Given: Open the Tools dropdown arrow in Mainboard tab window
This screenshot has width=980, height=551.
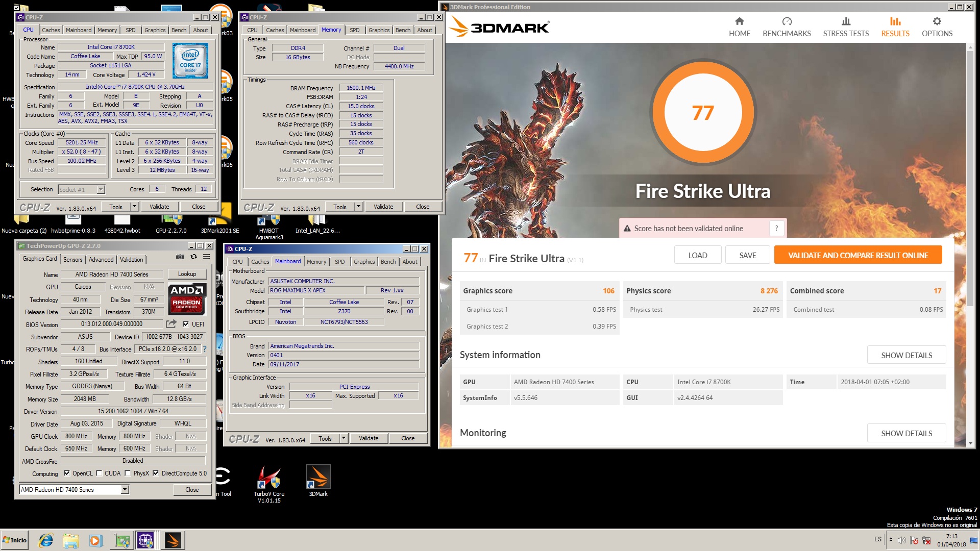Looking at the screenshot, I should click(344, 438).
